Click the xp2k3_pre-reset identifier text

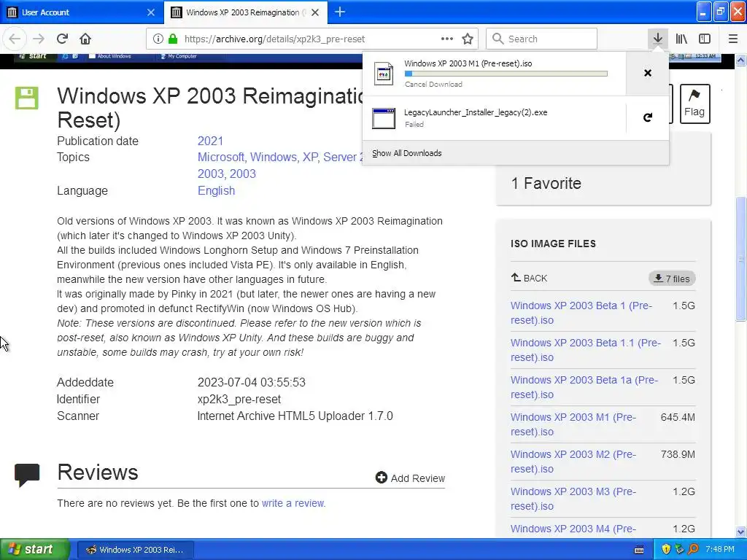click(239, 399)
